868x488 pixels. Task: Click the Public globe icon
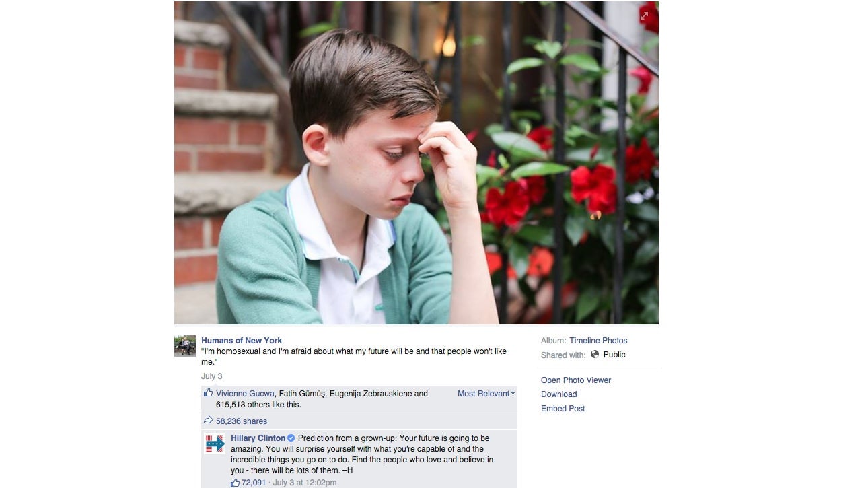click(595, 355)
